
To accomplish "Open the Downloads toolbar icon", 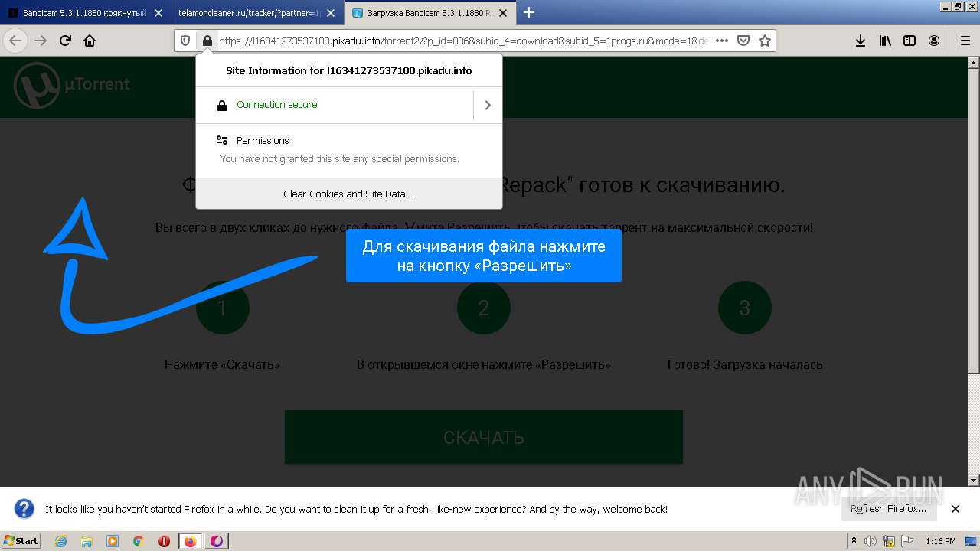I will click(861, 41).
